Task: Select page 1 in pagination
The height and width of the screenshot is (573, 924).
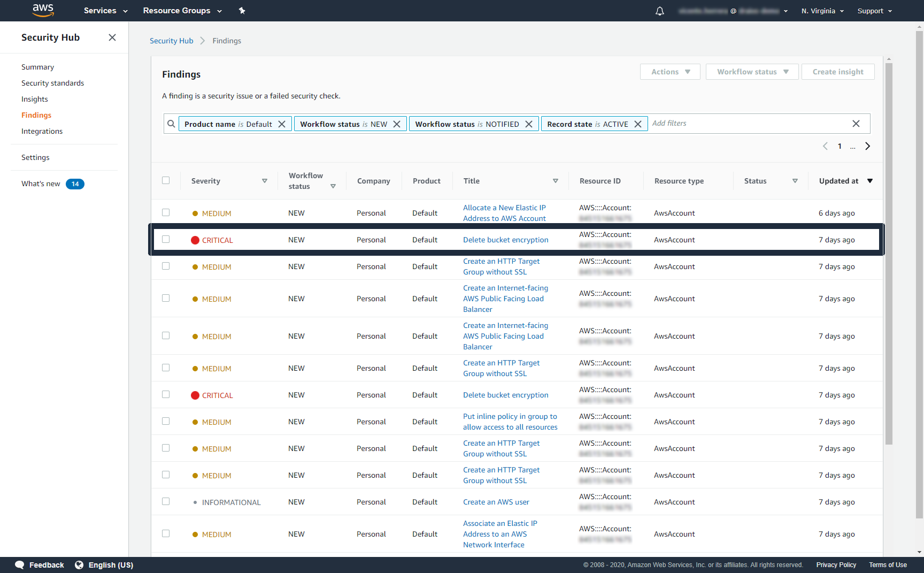Action: pyautogui.click(x=840, y=146)
